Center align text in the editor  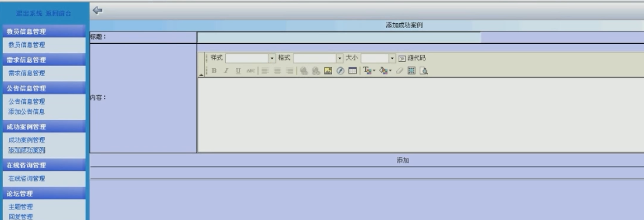[x=277, y=71]
